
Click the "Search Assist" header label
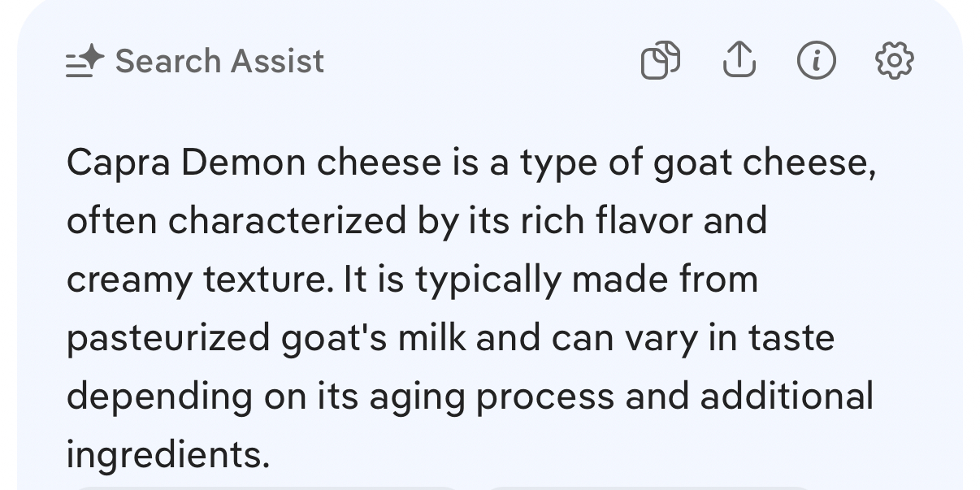coord(219,61)
